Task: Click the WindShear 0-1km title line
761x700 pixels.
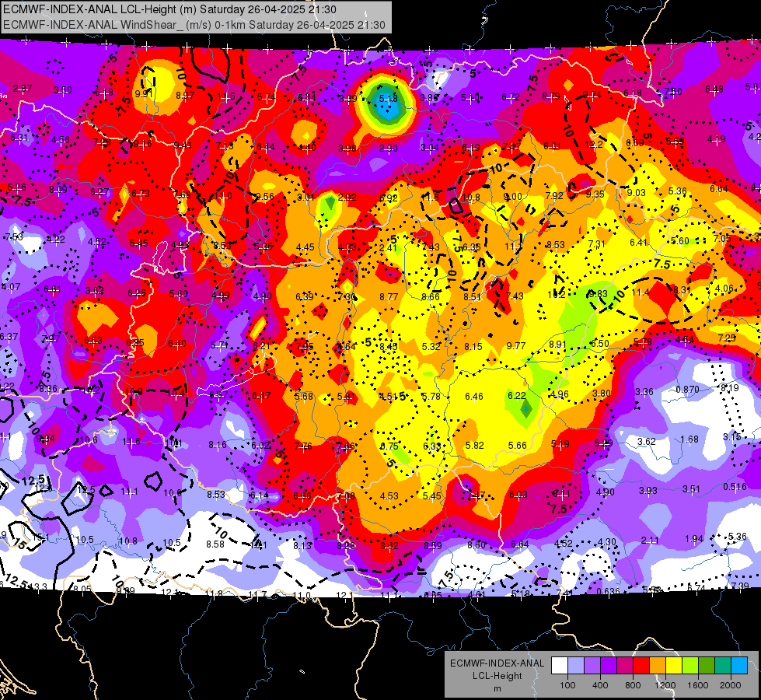Action: pos(194,25)
